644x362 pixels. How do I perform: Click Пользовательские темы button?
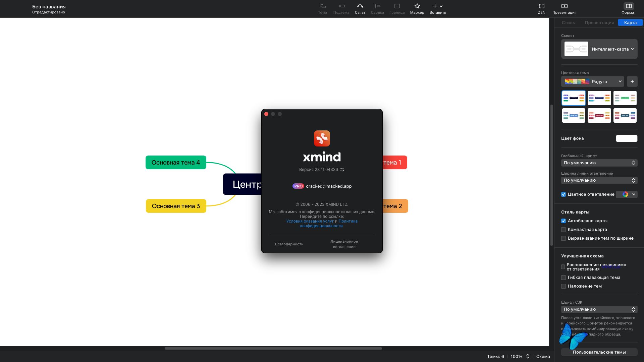tap(599, 352)
